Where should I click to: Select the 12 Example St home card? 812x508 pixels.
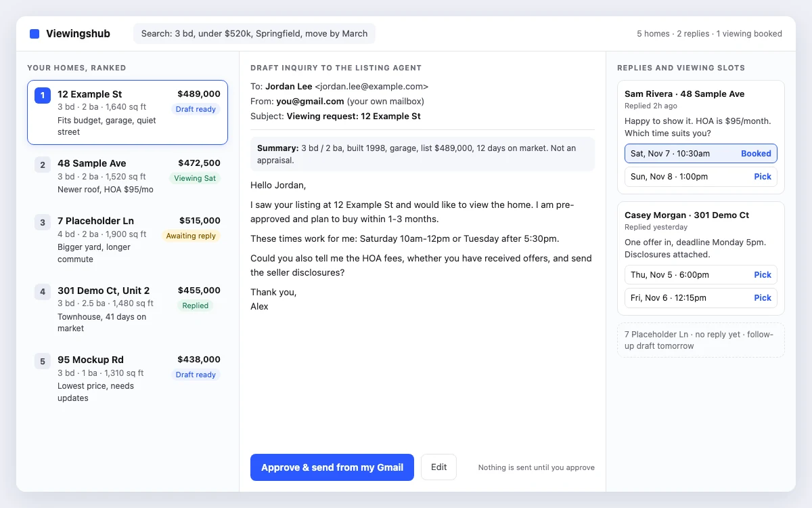click(x=127, y=112)
